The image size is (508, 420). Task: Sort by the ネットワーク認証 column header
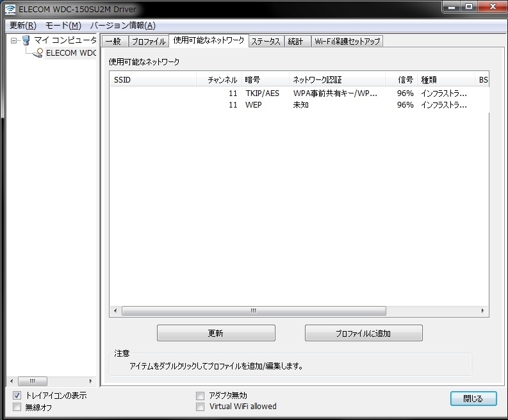point(337,79)
